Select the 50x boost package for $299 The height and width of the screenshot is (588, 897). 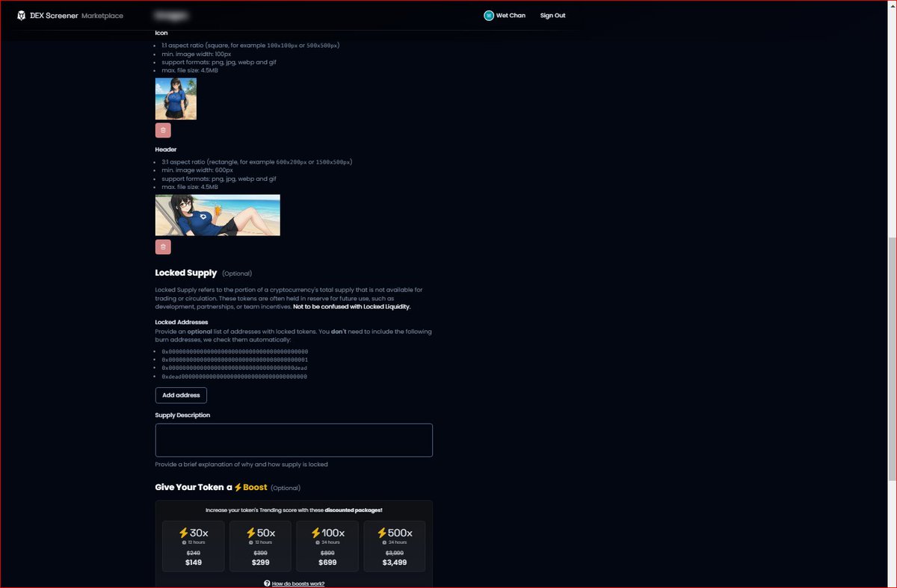tap(260, 546)
